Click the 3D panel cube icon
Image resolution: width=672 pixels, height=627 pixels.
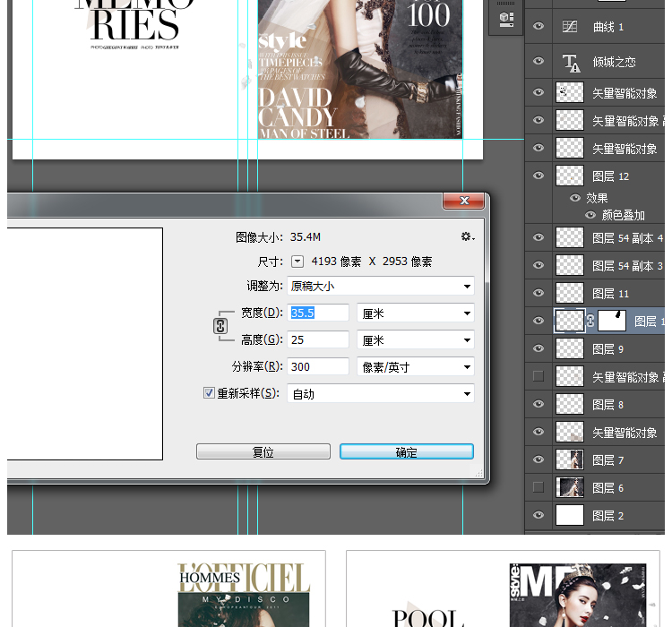506,18
